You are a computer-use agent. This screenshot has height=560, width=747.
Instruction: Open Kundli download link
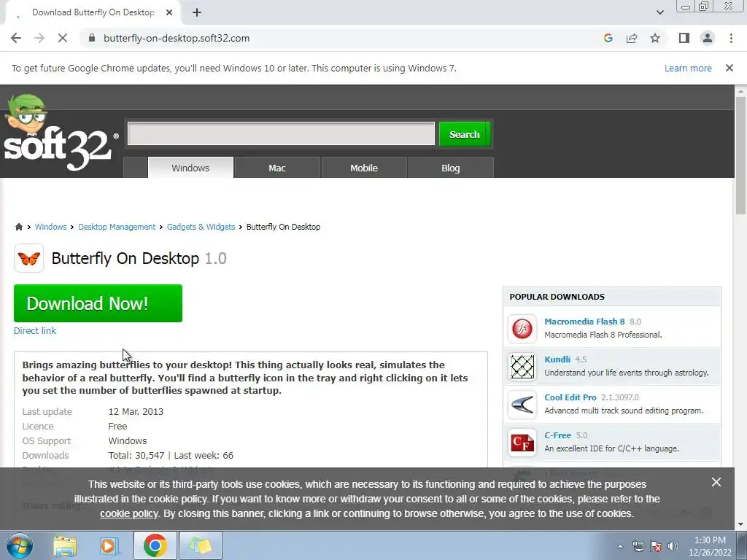coord(557,359)
